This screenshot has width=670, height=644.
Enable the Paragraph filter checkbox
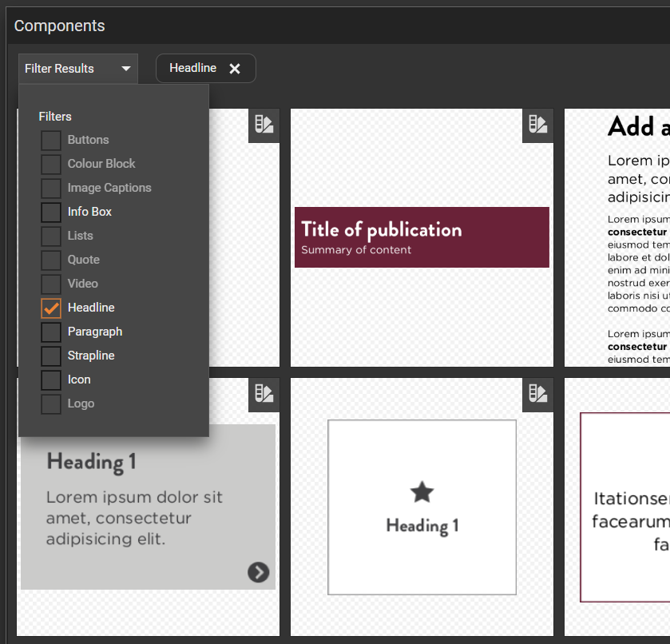point(50,332)
